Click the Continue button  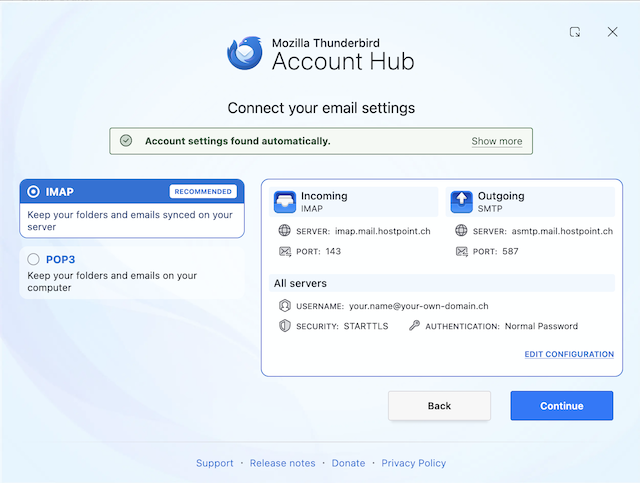562,406
